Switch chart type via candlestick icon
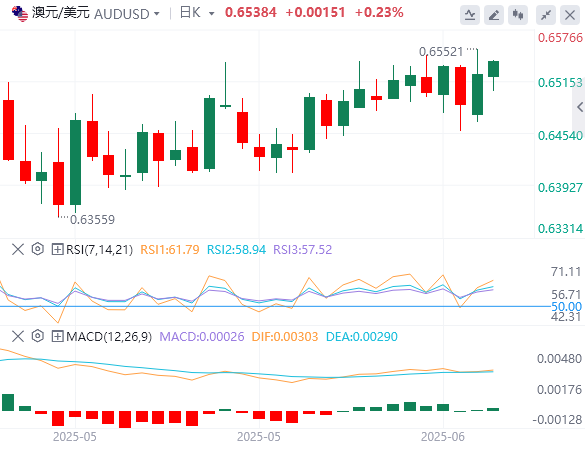Image resolution: width=585 pixels, height=449 pixels. 518,15
